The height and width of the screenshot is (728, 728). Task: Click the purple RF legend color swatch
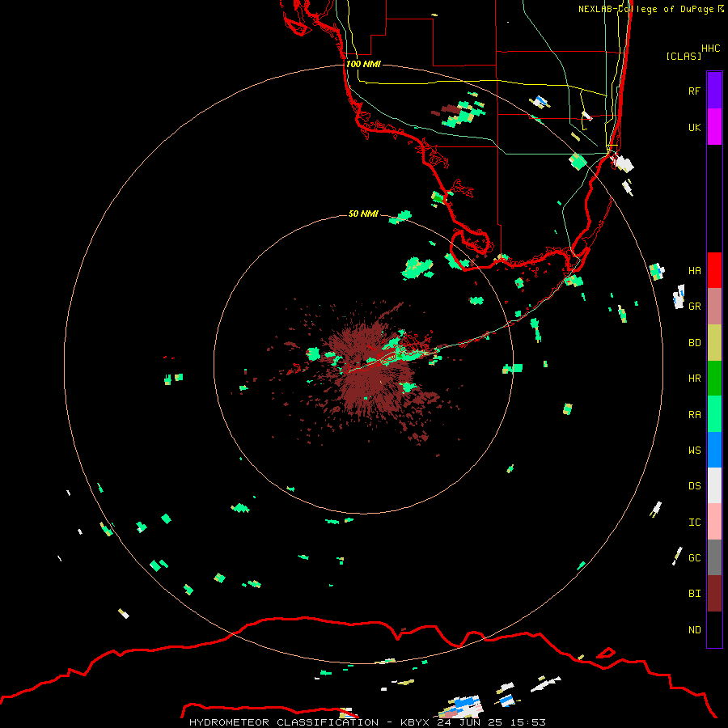[714, 91]
